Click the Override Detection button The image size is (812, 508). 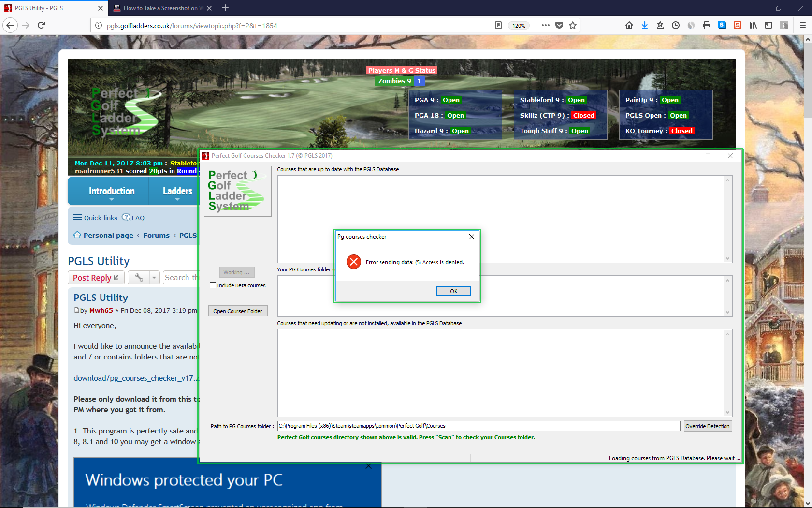707,426
